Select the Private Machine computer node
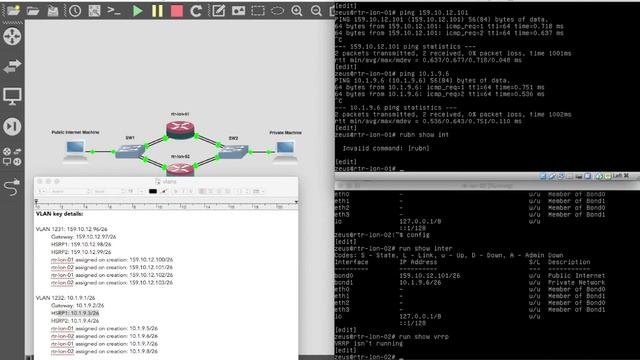 pos(285,151)
